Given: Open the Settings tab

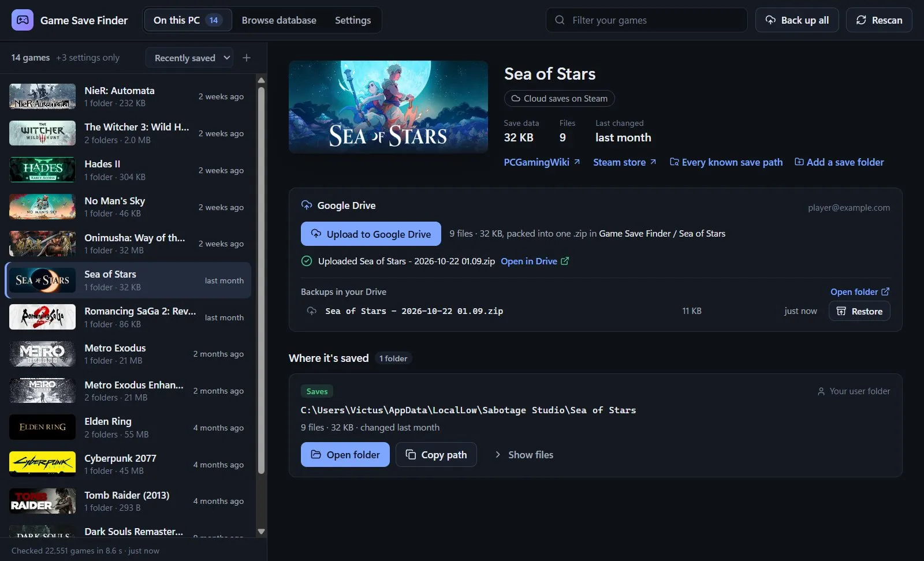Looking at the screenshot, I should (x=353, y=20).
